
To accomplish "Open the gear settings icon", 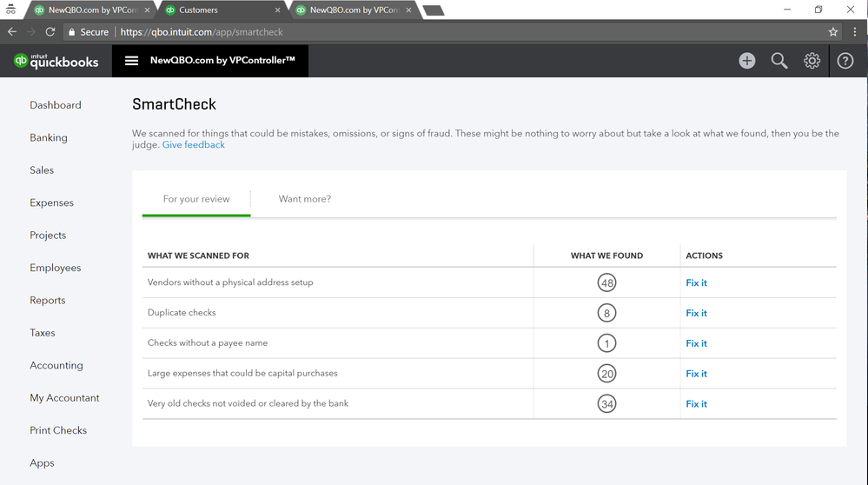I will point(812,61).
